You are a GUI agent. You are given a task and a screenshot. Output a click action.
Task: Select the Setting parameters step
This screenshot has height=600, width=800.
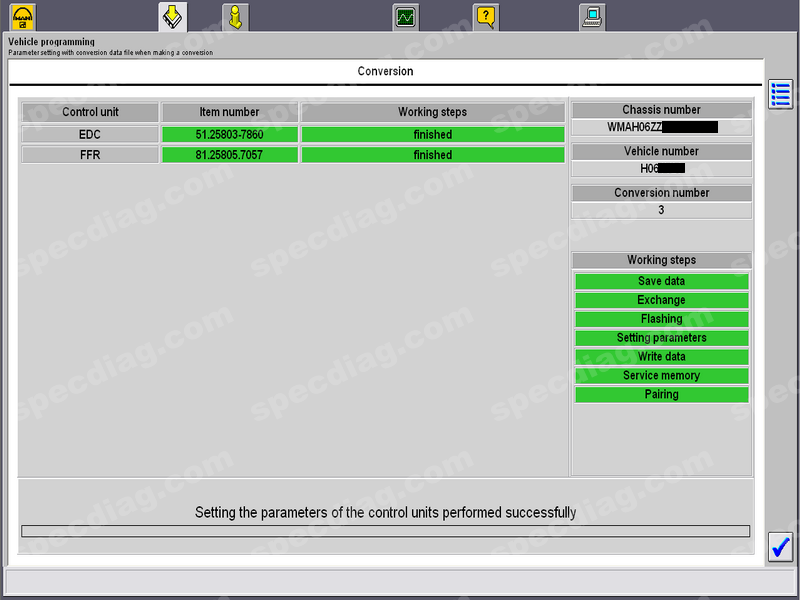point(661,338)
